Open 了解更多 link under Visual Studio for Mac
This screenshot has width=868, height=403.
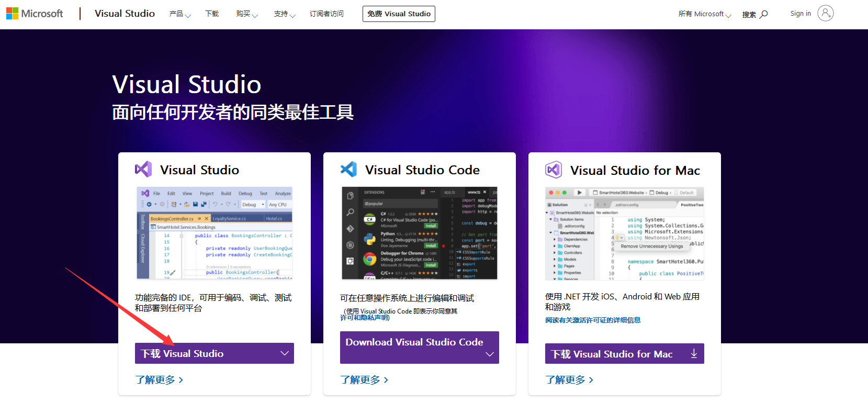(569, 380)
